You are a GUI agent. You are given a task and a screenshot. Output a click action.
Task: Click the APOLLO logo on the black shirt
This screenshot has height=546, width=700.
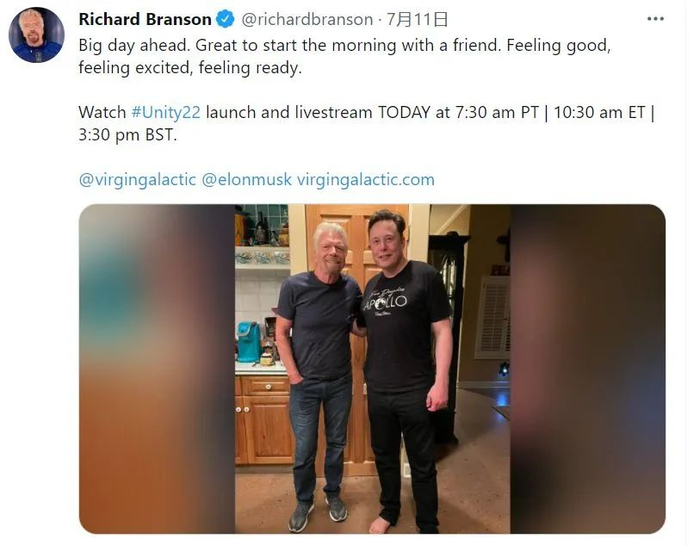pyautogui.click(x=385, y=300)
